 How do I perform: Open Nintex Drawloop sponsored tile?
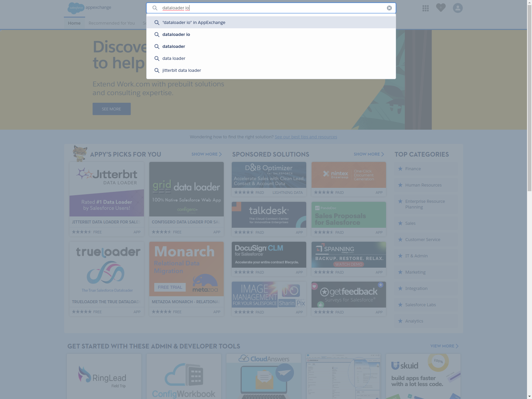click(x=349, y=179)
